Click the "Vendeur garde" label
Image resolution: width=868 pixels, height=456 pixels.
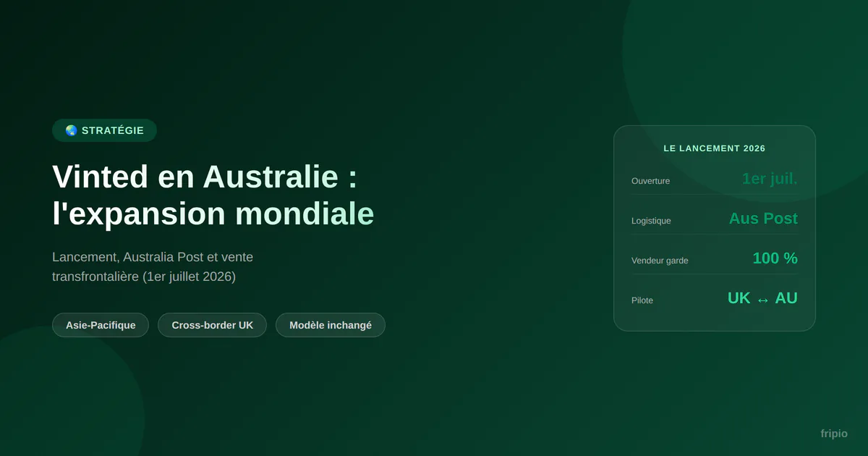coord(660,261)
